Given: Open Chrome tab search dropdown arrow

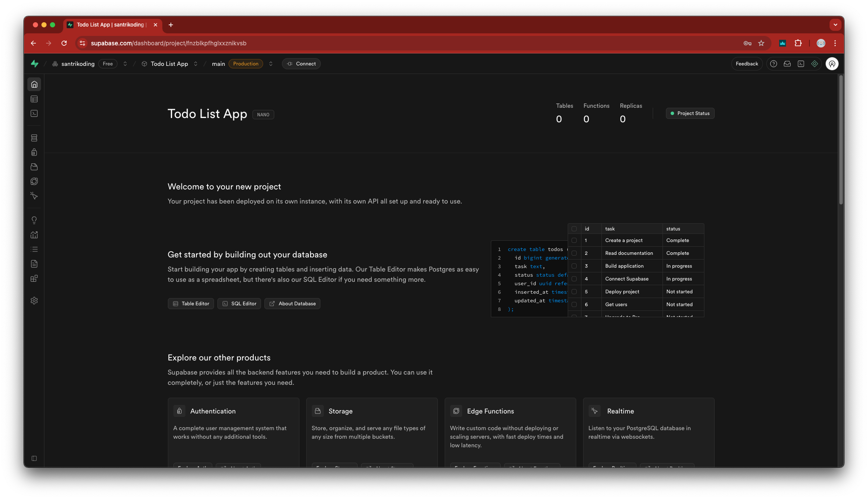Looking at the screenshot, I should 835,25.
